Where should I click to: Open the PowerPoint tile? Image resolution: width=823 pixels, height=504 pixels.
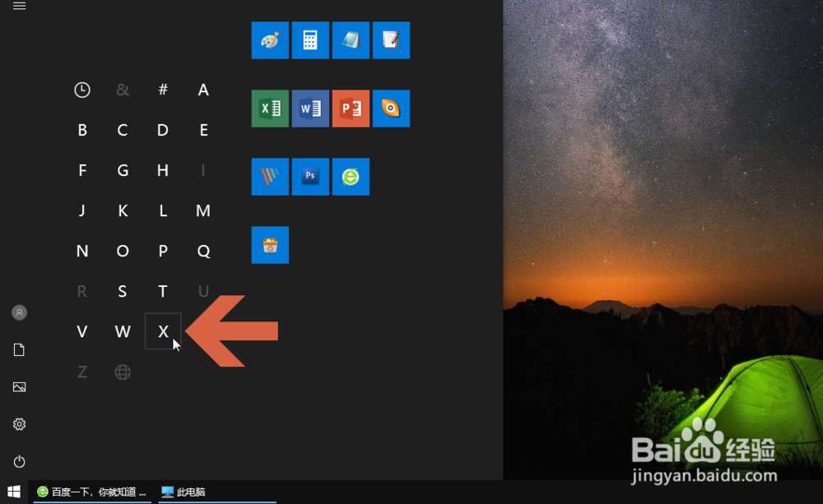tap(351, 109)
